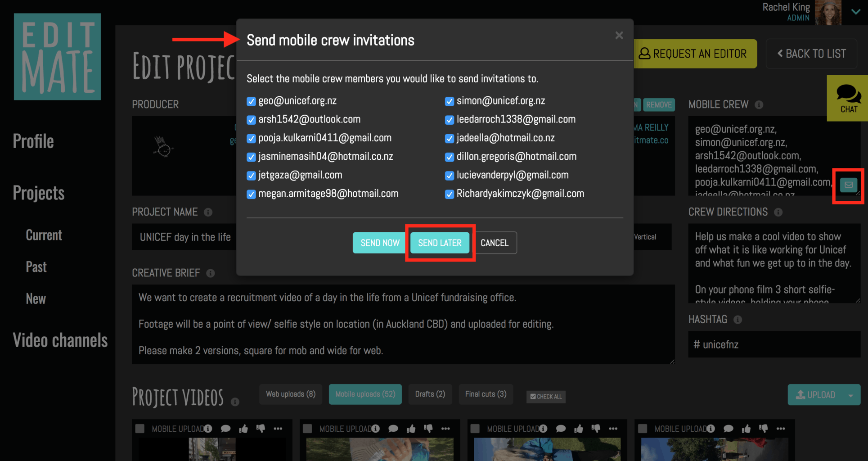Click the Remove producer button
868x461 pixels.
point(659,105)
